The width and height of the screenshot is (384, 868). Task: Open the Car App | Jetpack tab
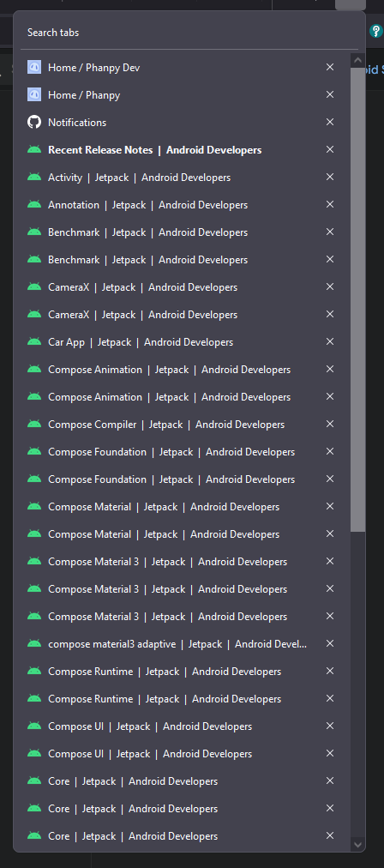[x=182, y=342]
